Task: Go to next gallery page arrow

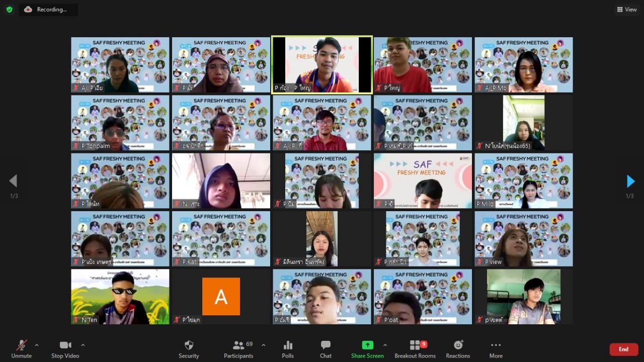Action: [x=630, y=181]
